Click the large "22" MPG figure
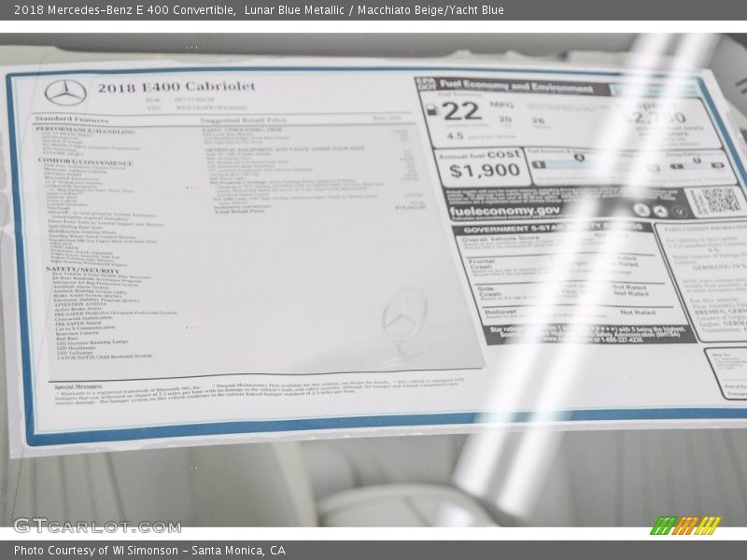 point(461,111)
